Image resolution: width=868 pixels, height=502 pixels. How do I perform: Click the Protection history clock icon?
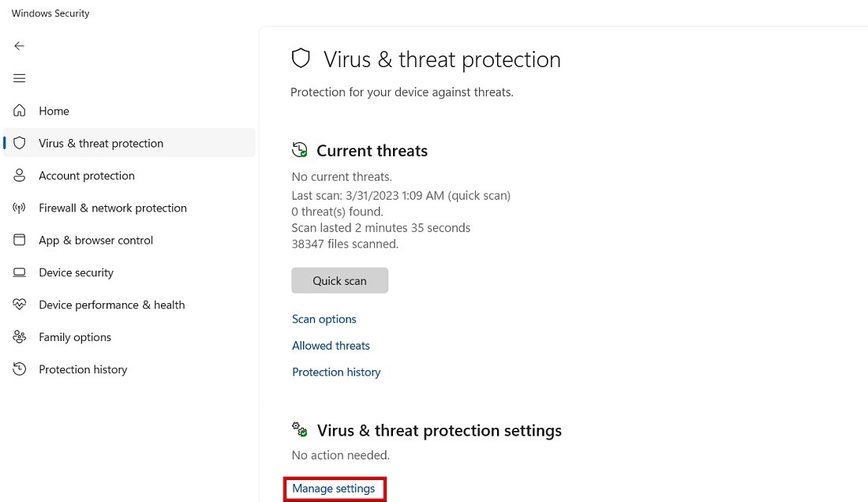point(19,369)
